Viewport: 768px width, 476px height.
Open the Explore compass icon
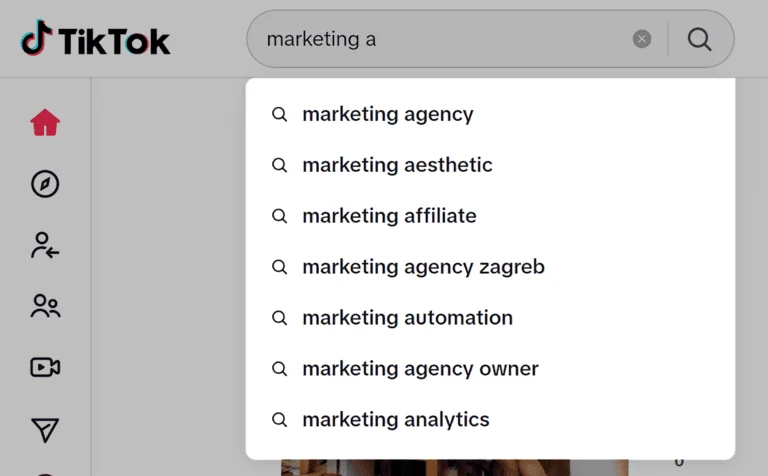pos(45,184)
